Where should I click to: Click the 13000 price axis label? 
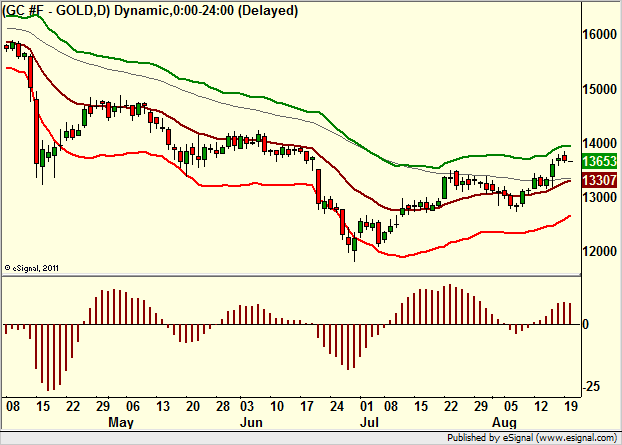(x=599, y=197)
